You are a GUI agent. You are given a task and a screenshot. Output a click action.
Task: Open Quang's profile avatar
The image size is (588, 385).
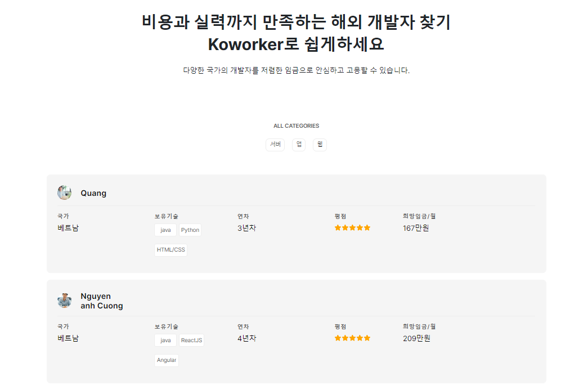click(x=65, y=193)
